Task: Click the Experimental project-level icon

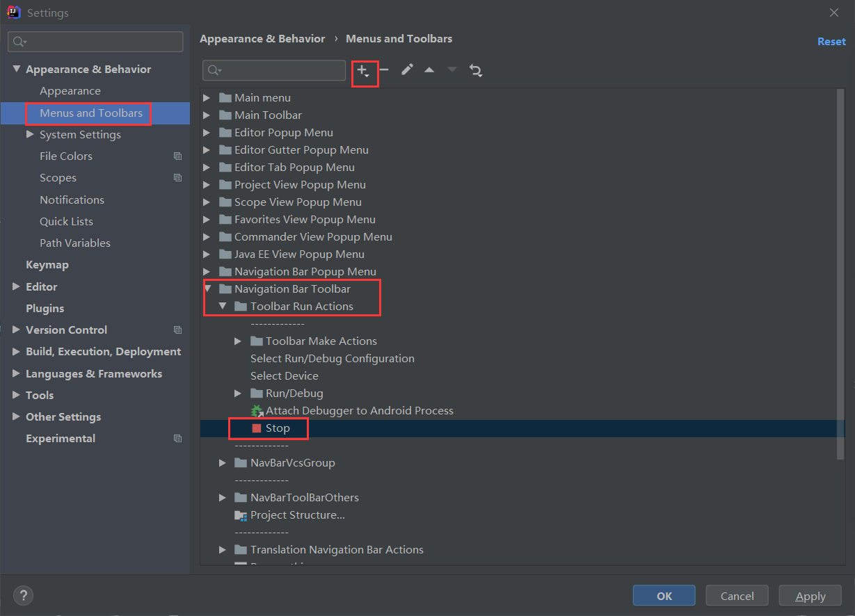Action: tap(178, 439)
